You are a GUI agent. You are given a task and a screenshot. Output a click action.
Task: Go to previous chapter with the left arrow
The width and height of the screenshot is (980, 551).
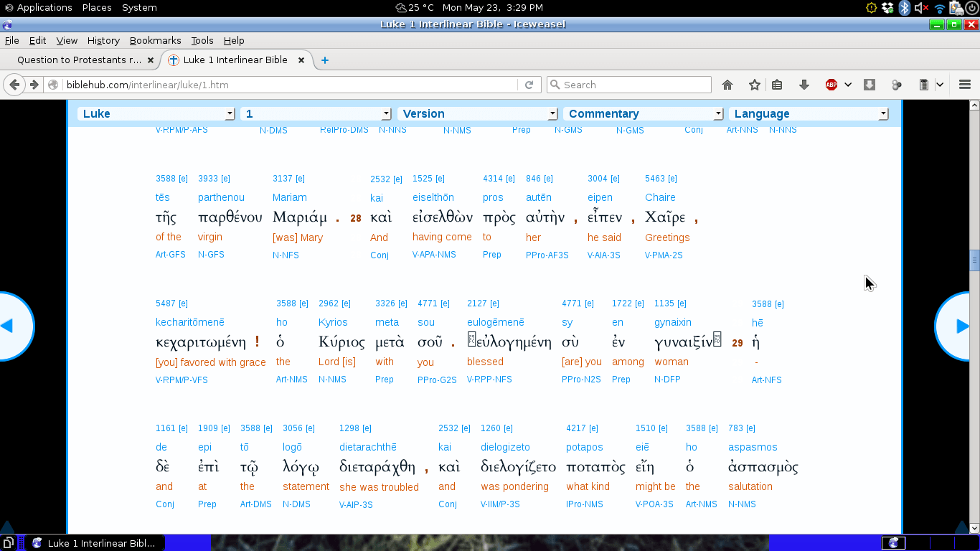click(x=10, y=326)
